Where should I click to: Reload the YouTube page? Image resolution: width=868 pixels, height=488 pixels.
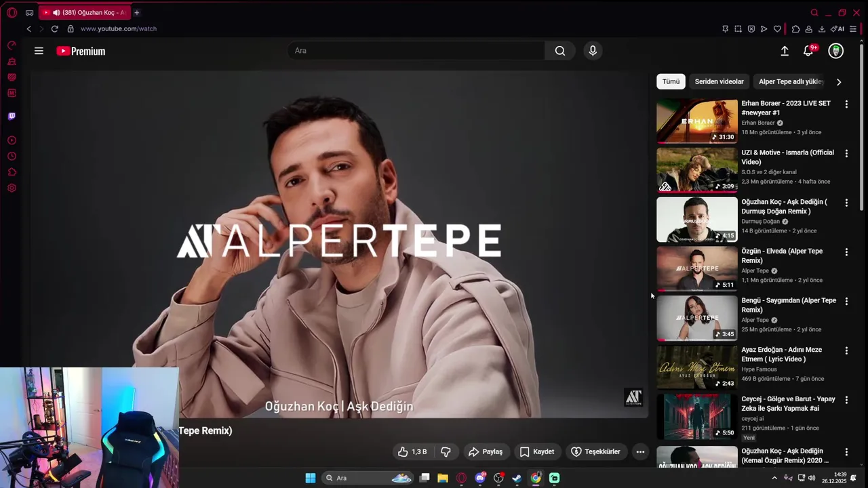tap(55, 28)
